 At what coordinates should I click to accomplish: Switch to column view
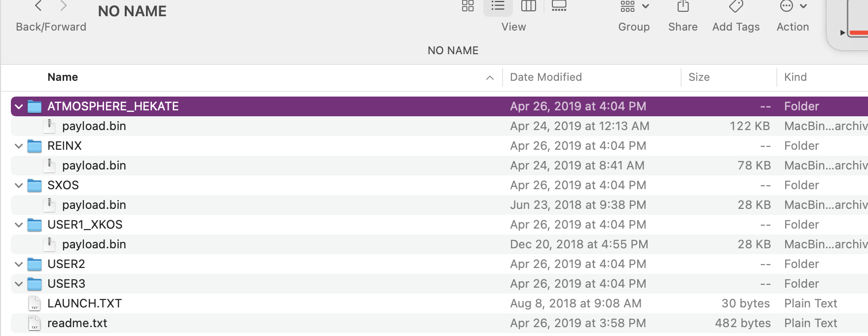click(529, 6)
